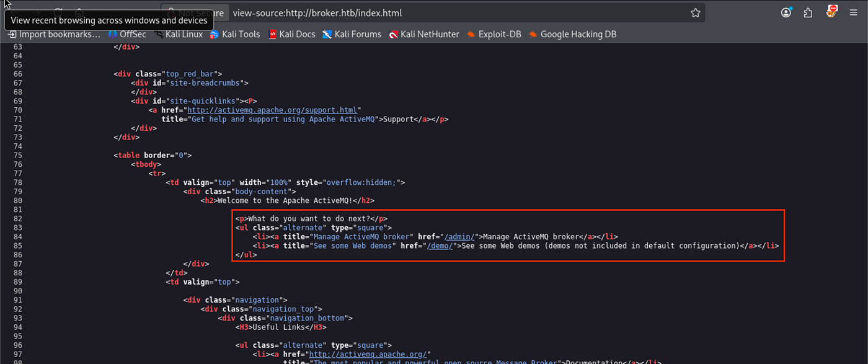The height and width of the screenshot is (364, 868).
Task: Follow the /demo/ href link
Action: point(438,246)
